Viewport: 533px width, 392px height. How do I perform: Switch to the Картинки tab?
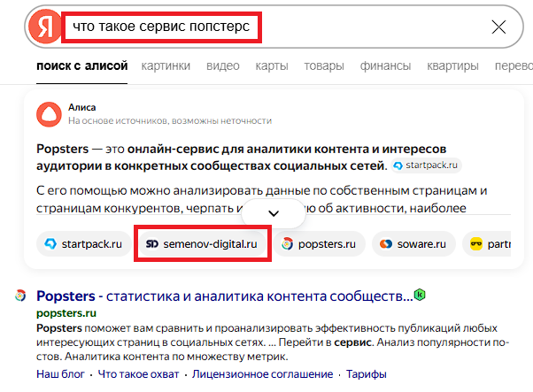(x=166, y=65)
